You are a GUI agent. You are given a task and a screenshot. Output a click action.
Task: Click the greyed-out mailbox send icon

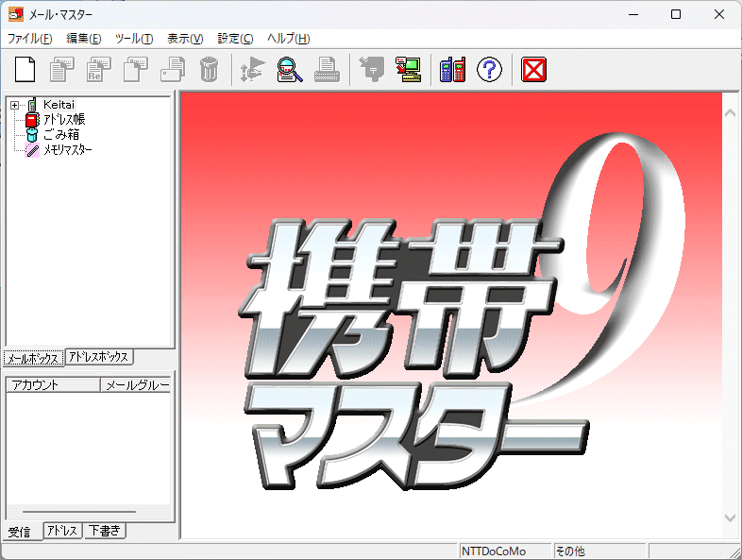[x=372, y=70]
